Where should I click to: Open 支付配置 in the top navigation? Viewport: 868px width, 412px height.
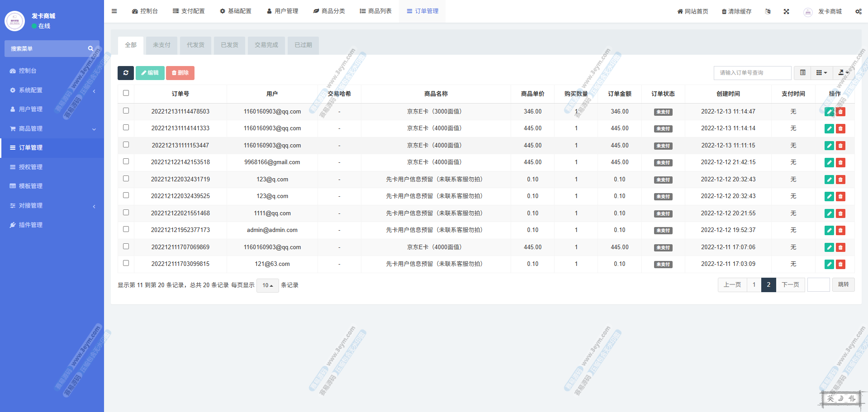click(189, 11)
